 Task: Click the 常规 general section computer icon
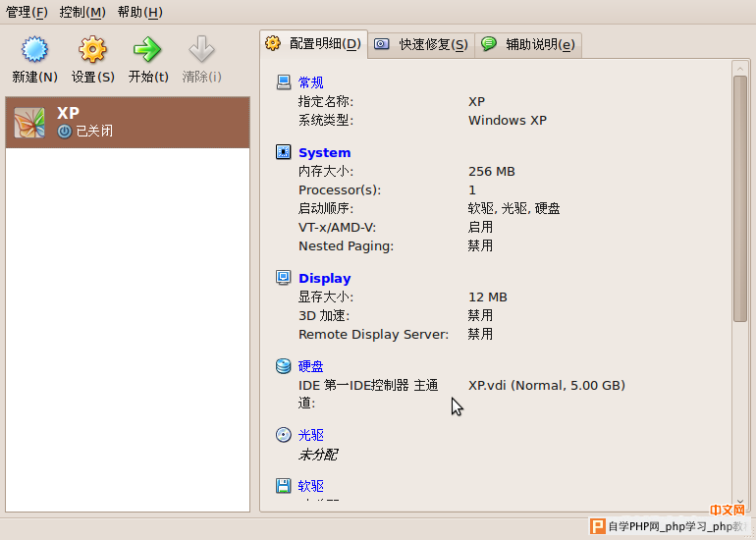click(x=284, y=82)
